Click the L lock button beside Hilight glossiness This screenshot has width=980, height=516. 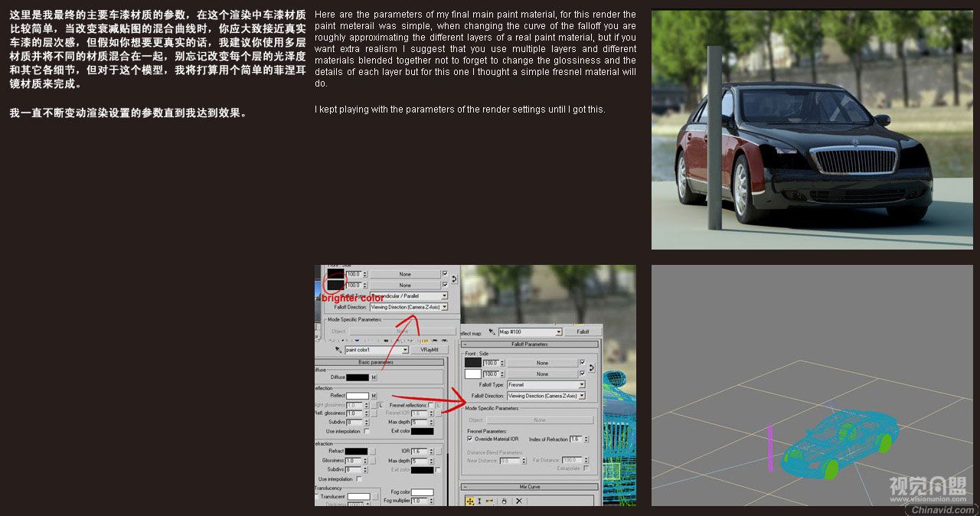click(381, 404)
